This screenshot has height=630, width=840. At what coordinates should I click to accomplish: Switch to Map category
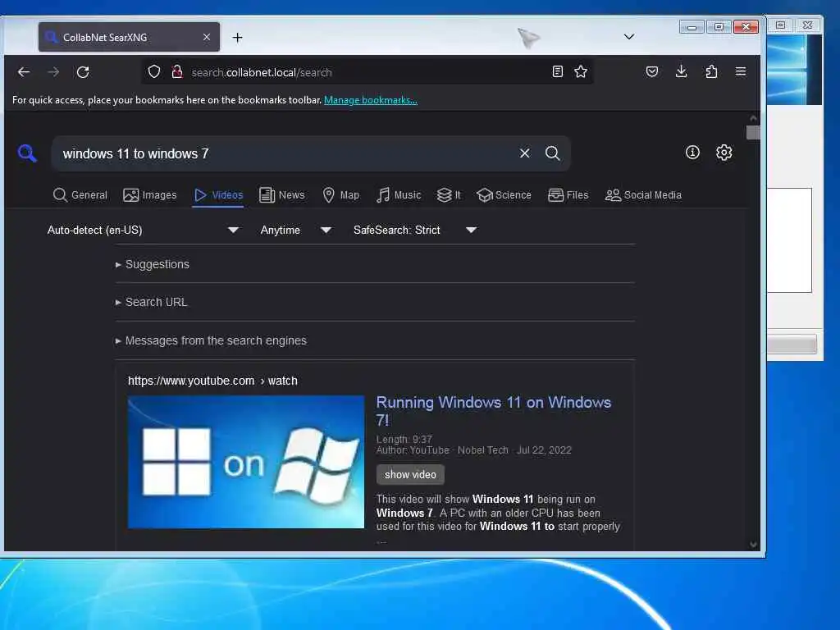340,195
